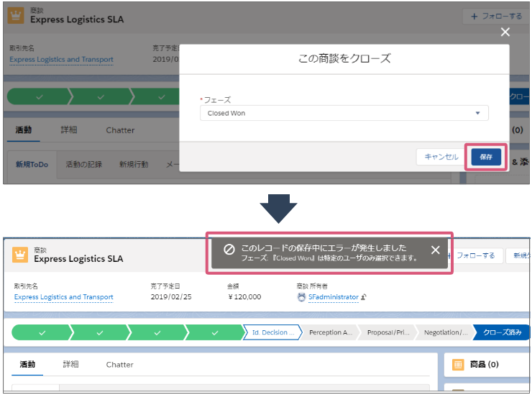The height and width of the screenshot is (395, 532).
Task: Close the この商談をクローズ dialog with the X
Action: coord(505,32)
